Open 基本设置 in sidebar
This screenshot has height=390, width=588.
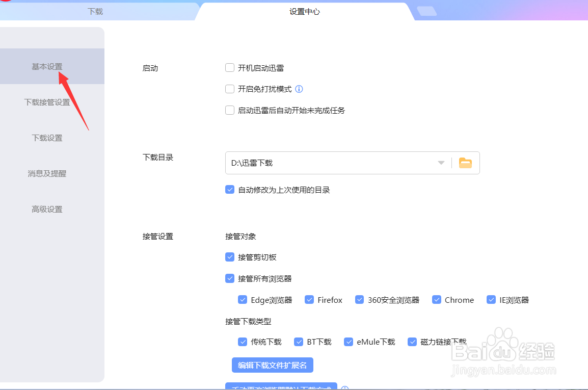[47, 66]
